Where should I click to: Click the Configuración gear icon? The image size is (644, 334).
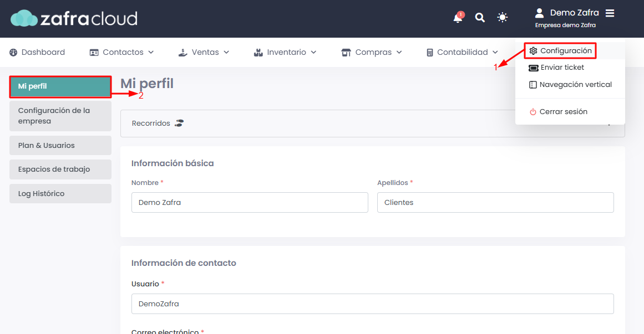(533, 51)
